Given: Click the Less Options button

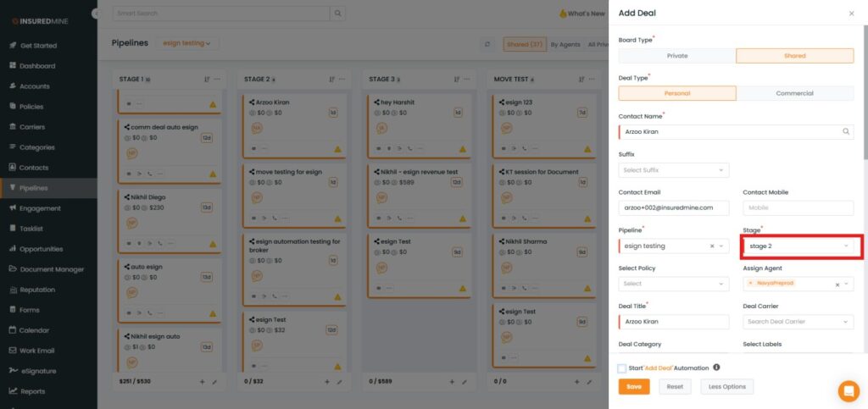Looking at the screenshot, I should point(726,386).
